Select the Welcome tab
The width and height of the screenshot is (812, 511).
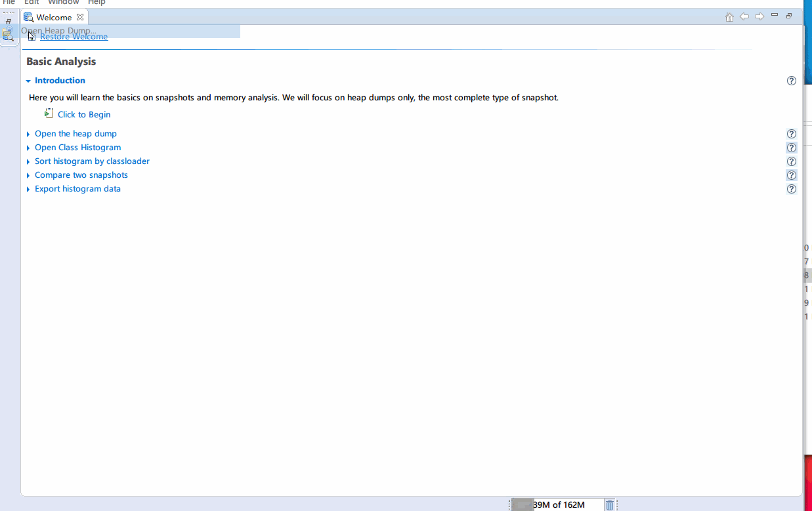point(54,17)
